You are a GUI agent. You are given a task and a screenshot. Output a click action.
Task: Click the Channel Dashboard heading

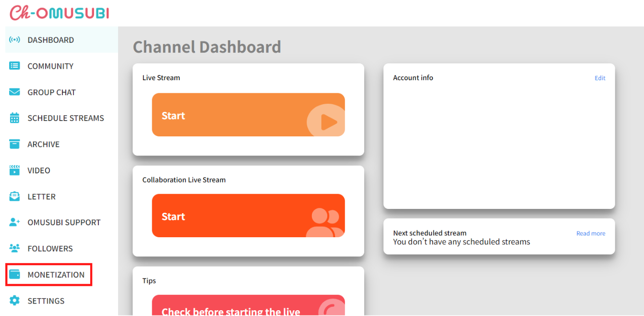tap(207, 47)
